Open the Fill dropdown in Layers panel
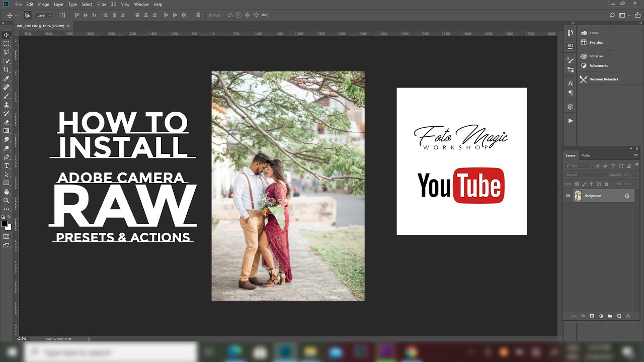This screenshot has width=644, height=362. click(635, 184)
